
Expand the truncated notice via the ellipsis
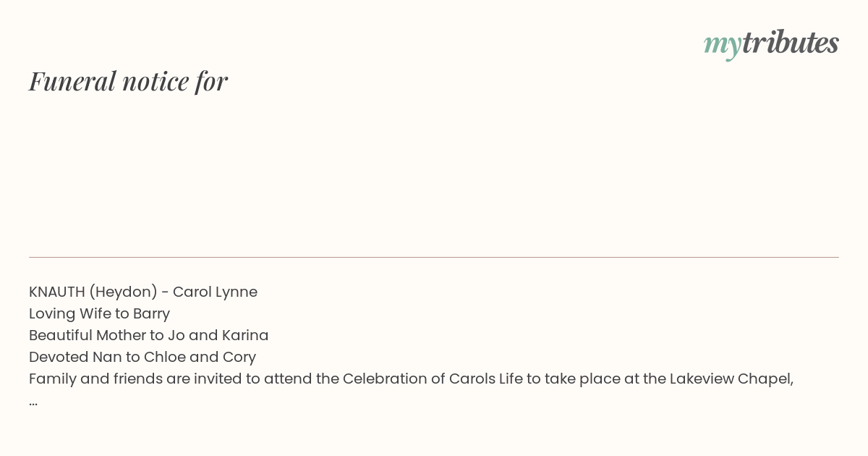tap(33, 402)
